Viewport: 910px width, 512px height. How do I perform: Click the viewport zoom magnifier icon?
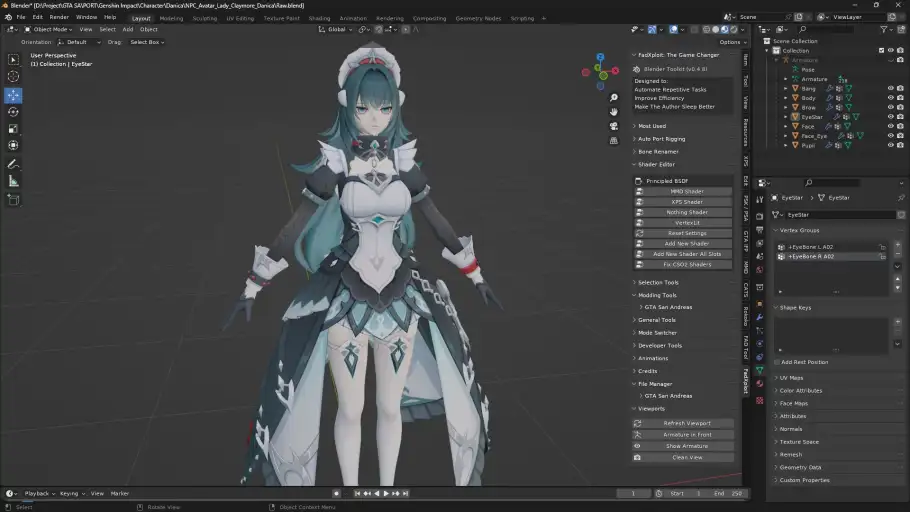(x=613, y=98)
